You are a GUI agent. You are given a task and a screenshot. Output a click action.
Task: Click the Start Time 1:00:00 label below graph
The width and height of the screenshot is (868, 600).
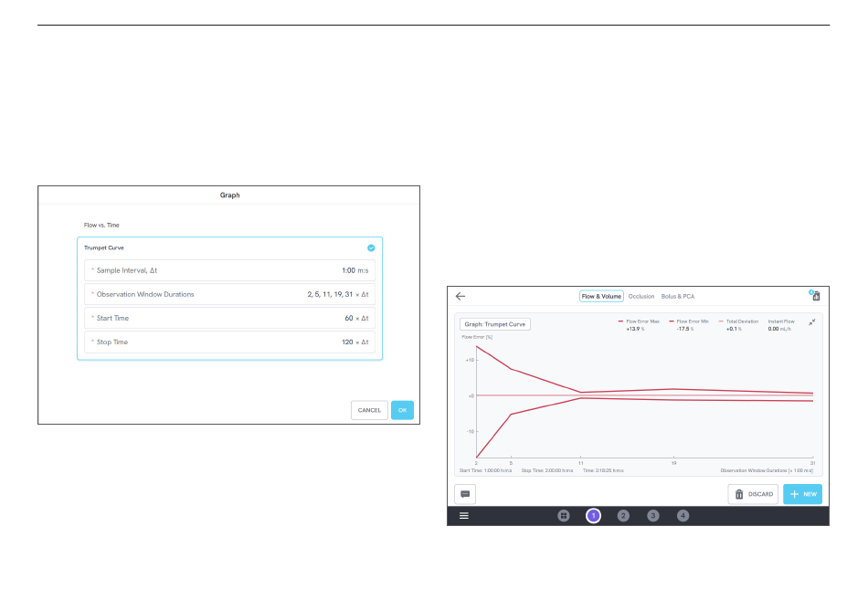point(485,470)
